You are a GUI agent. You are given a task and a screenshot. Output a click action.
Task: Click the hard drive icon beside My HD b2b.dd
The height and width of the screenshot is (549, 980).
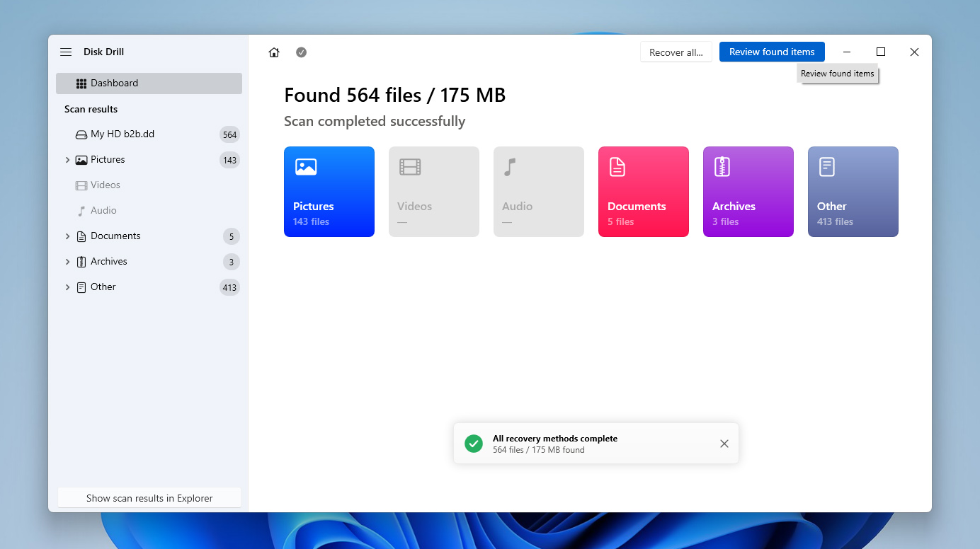(x=81, y=134)
